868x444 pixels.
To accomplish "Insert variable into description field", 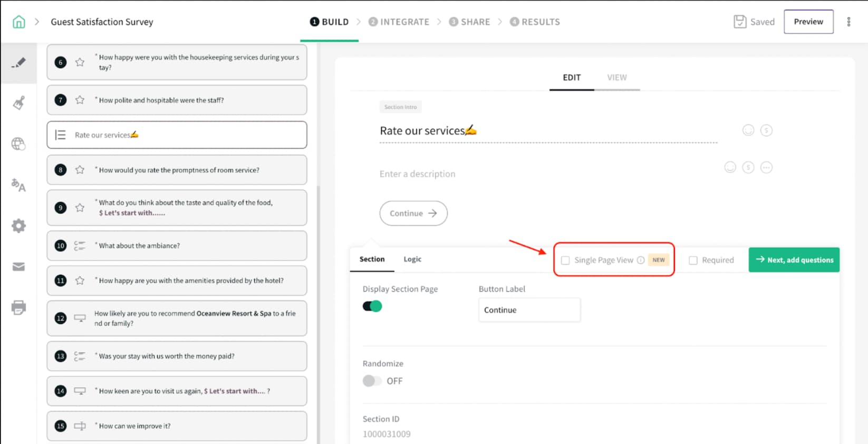I will point(748,167).
